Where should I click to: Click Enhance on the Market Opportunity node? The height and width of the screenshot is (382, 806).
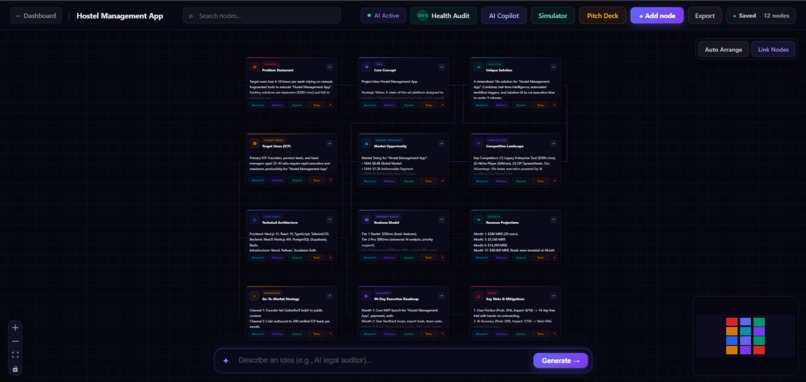tap(389, 181)
